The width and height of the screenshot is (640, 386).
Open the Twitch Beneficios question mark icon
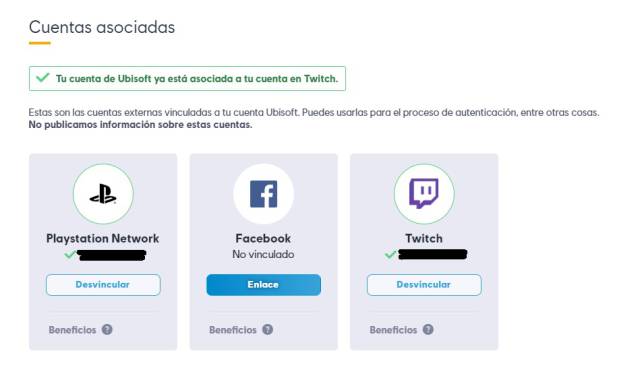point(428,329)
